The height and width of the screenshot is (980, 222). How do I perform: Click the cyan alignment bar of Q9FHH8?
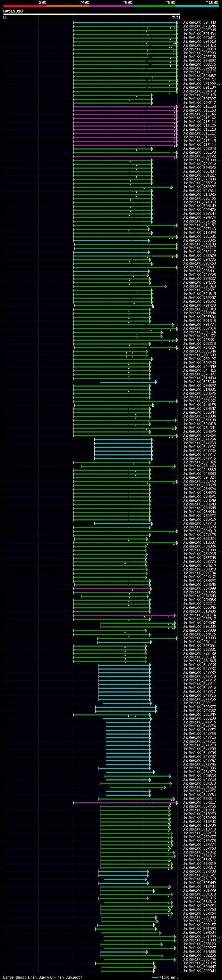126,23
